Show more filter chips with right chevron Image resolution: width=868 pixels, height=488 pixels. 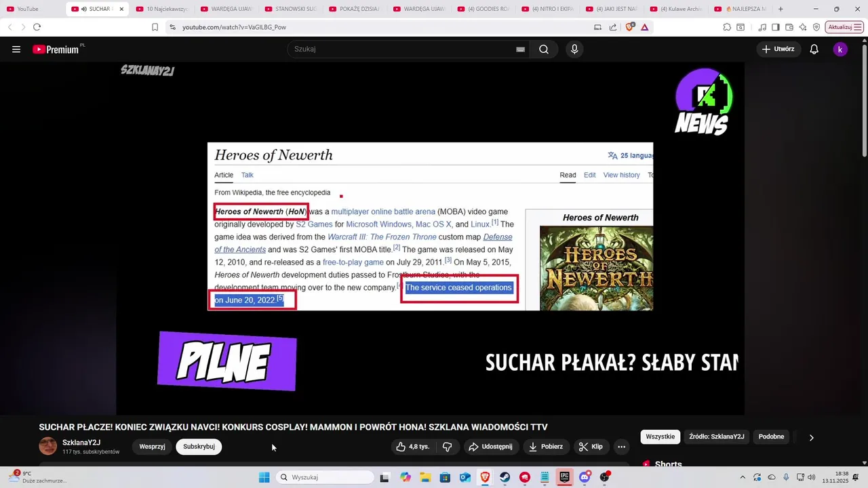coord(811,437)
